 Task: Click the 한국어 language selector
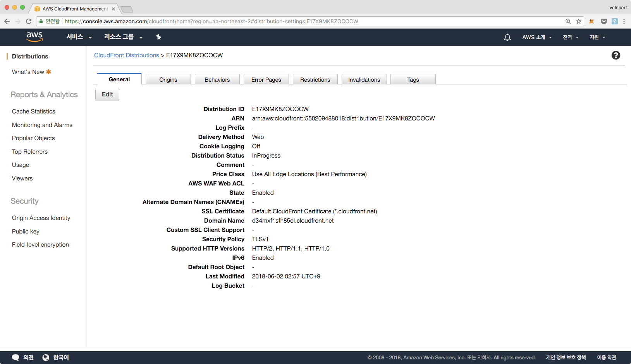click(61, 357)
